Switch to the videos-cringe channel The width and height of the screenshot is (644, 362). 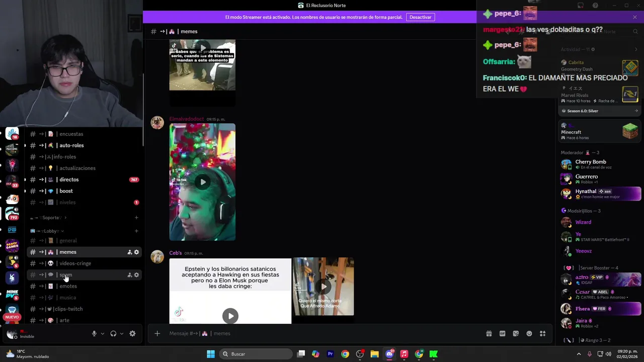click(x=83, y=263)
